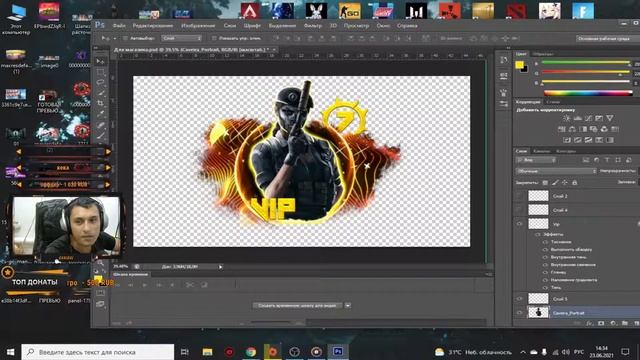The width and height of the screenshot is (640, 360).
Task: Select the Crop tool
Action: pos(100,104)
